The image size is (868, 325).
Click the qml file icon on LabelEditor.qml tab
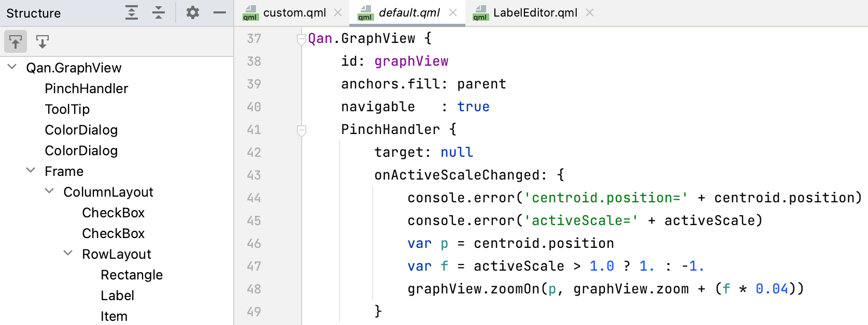pyautogui.click(x=480, y=13)
